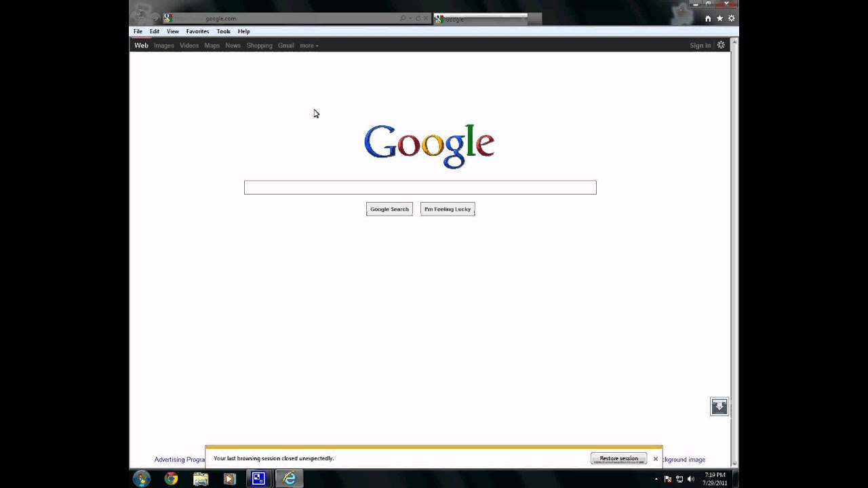Click the search magnifier in address bar
This screenshot has width=868, height=488.
(x=403, y=18)
